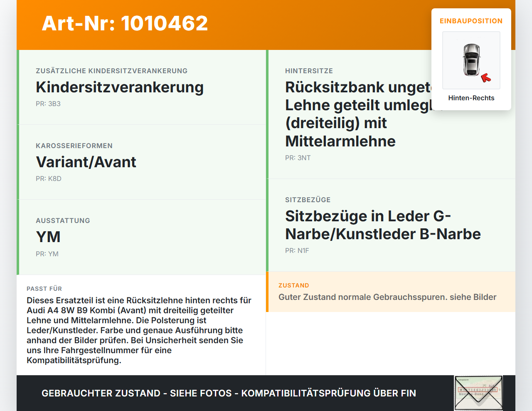Viewport: 532px width, 411px height.
Task: Select the Variant/Avant body style text
Action: click(86, 162)
